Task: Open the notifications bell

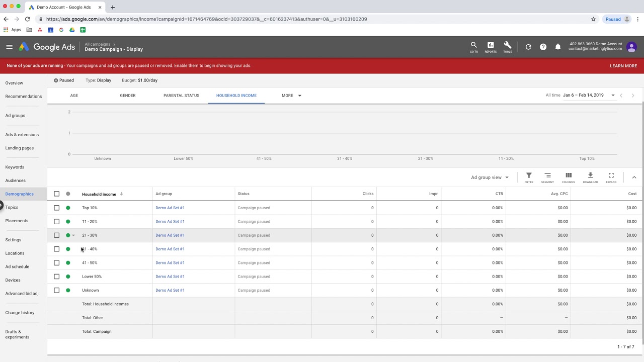Action: tap(557, 47)
